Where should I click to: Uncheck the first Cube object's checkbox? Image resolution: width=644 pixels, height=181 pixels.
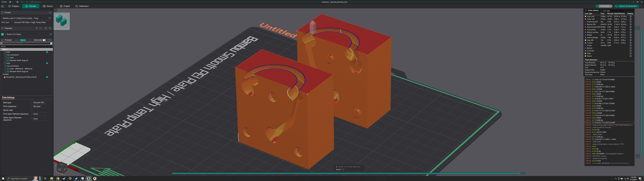coord(47,52)
